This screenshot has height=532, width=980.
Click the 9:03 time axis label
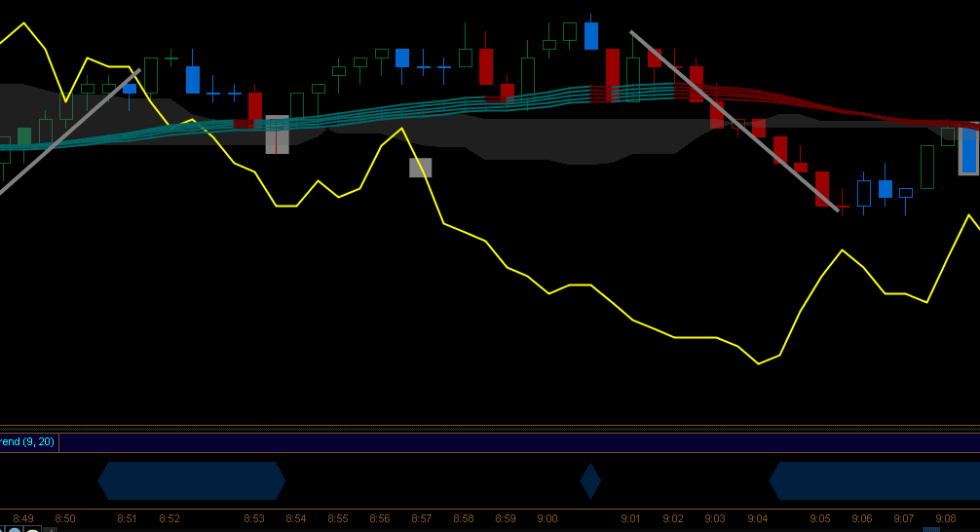coord(715,518)
